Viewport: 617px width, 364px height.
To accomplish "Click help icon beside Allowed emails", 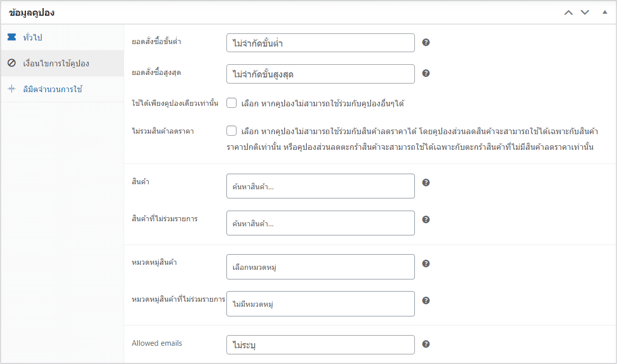I will (x=426, y=344).
